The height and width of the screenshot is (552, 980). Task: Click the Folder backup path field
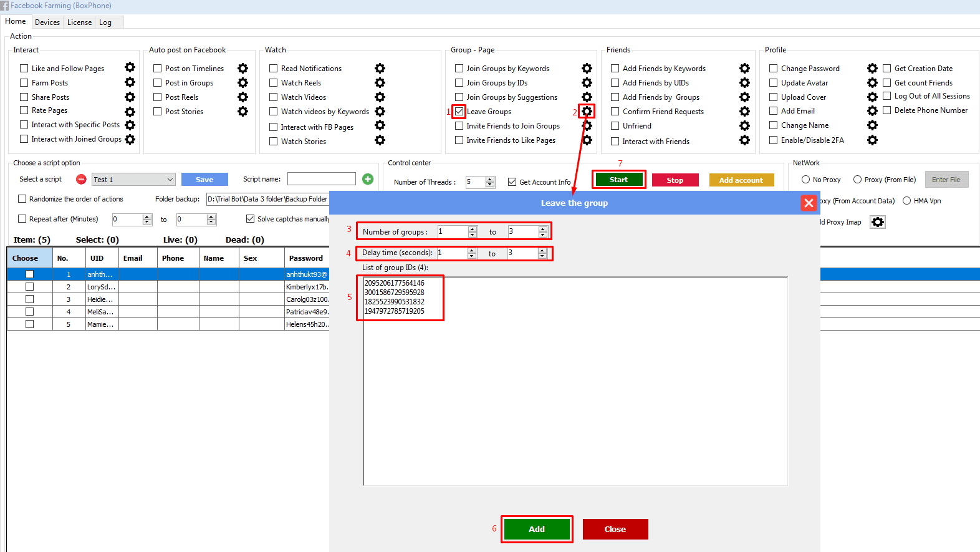pos(268,199)
